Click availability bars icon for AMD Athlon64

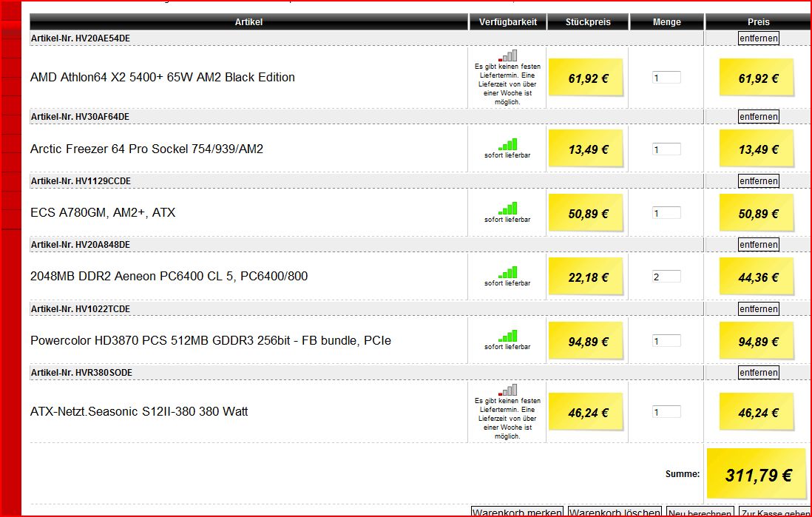[x=507, y=56]
